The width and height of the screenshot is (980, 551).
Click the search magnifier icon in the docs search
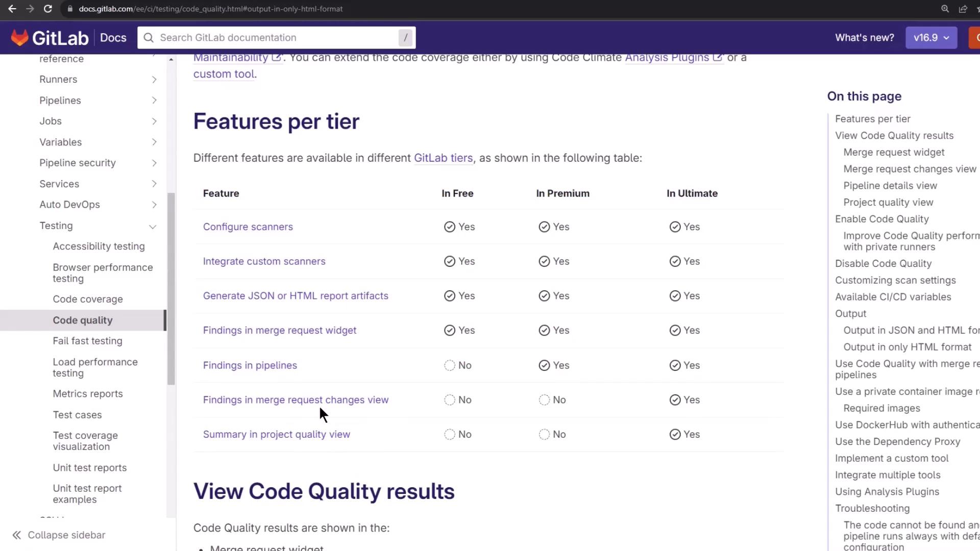click(x=149, y=38)
